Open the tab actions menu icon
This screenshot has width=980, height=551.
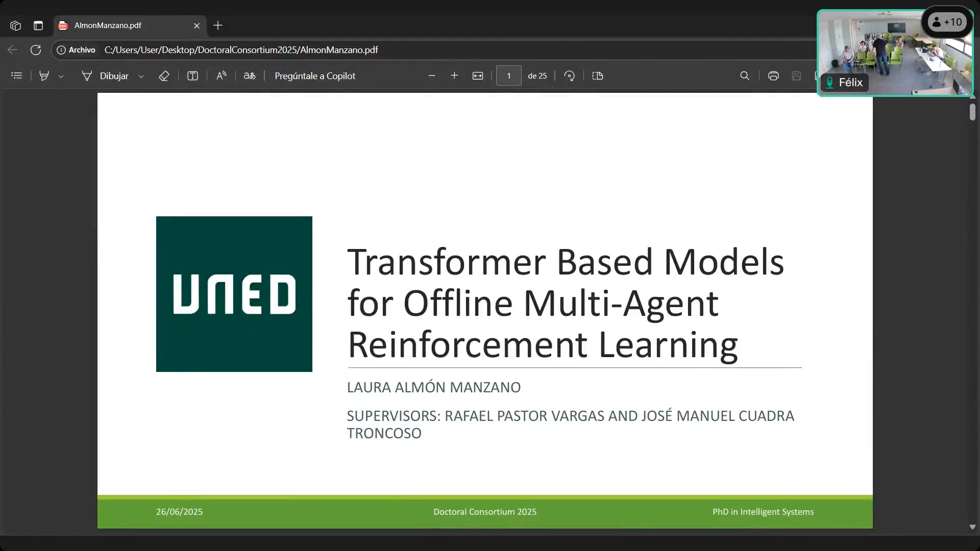point(38,26)
